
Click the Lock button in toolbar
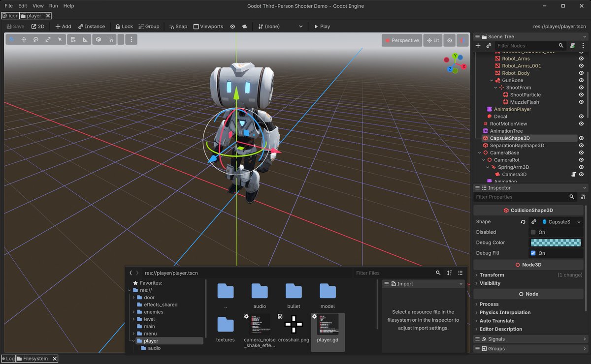coord(124,27)
